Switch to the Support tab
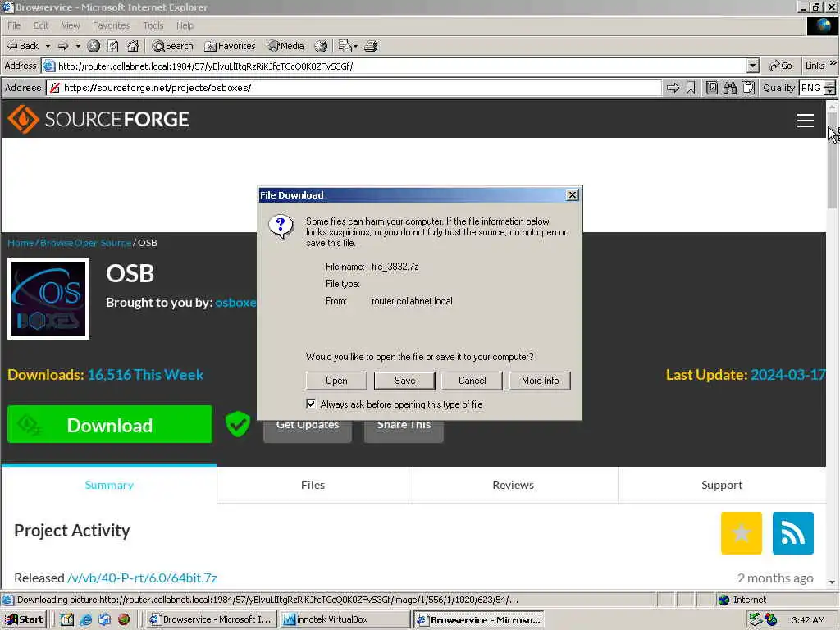The image size is (840, 630). click(722, 485)
